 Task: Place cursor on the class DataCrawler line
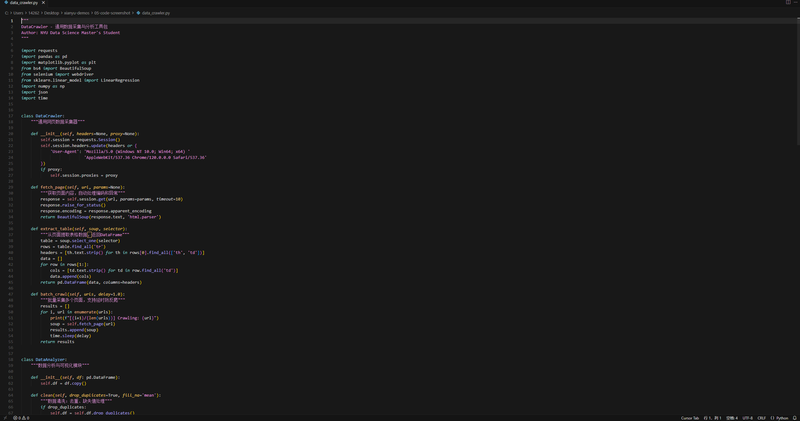[x=43, y=116]
